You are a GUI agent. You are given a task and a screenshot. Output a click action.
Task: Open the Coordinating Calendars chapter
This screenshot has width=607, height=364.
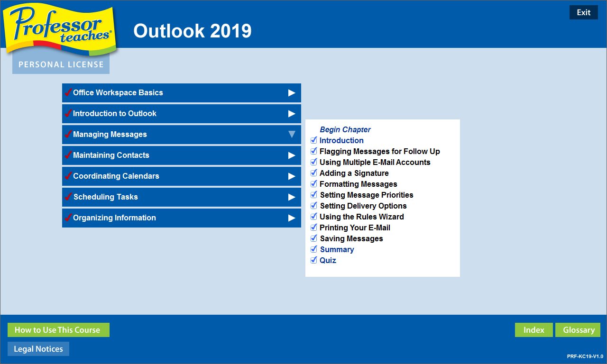pos(116,176)
